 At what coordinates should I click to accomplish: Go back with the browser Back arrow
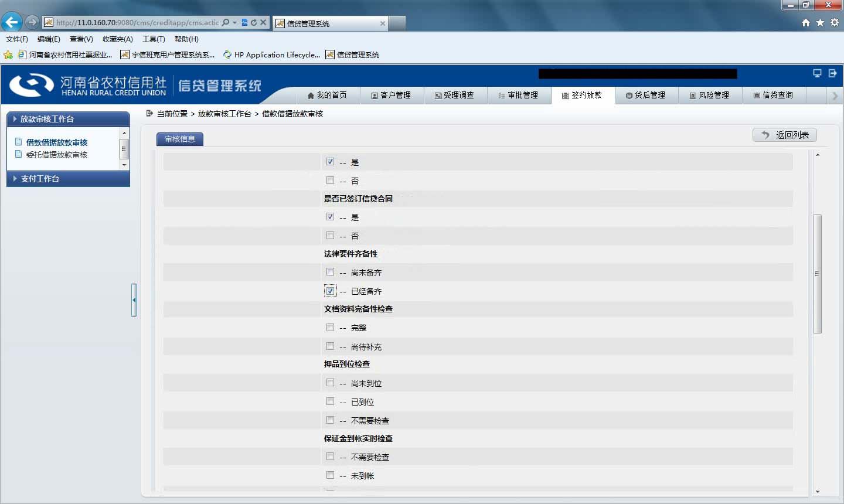tap(11, 22)
